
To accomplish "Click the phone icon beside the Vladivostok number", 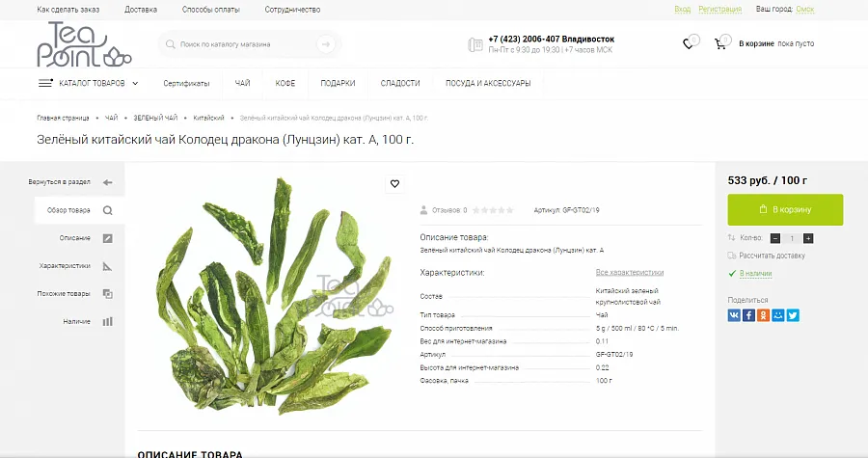I will pos(475,44).
